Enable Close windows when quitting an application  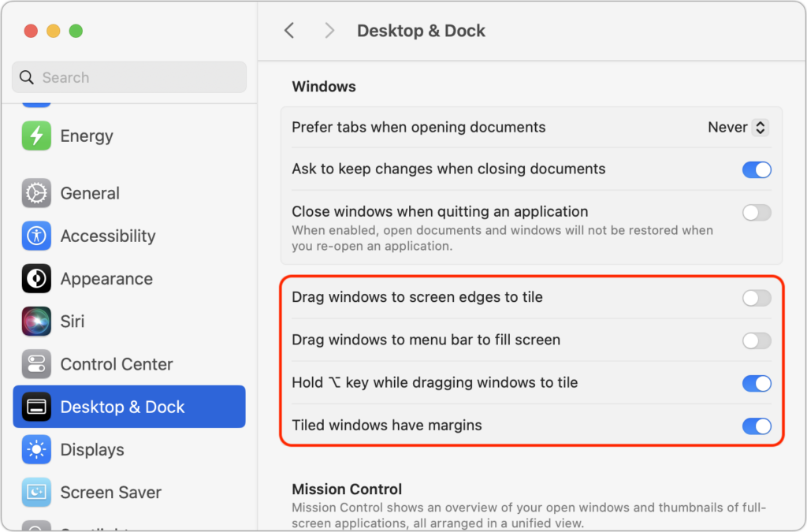(x=757, y=212)
